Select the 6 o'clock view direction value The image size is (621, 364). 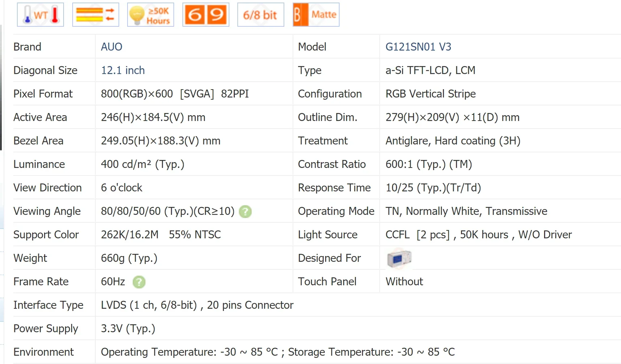[122, 188]
